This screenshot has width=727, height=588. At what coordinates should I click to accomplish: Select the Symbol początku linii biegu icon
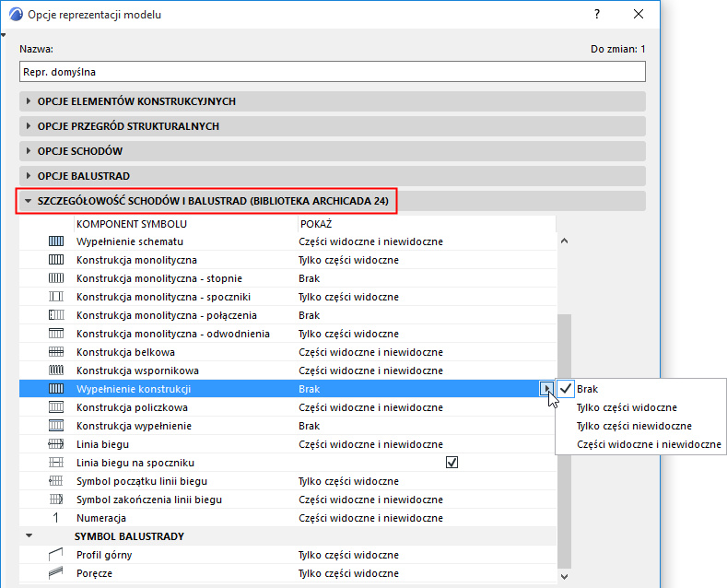click(x=56, y=481)
